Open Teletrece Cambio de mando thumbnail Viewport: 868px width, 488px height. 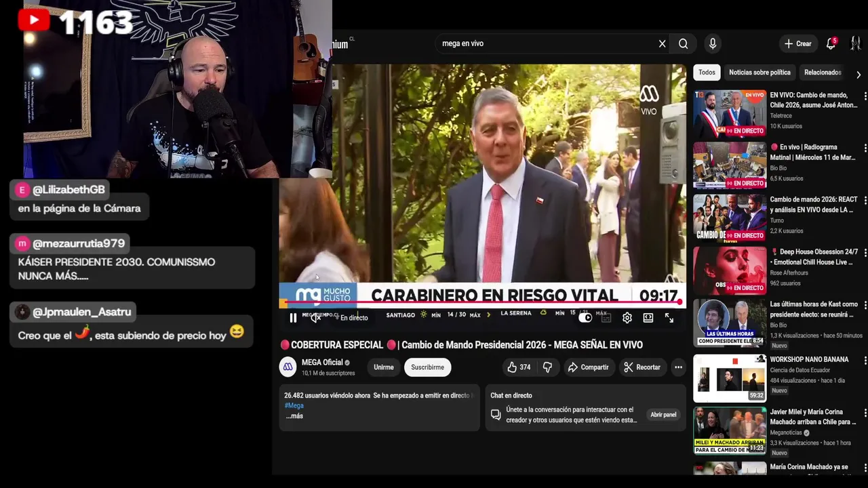730,114
